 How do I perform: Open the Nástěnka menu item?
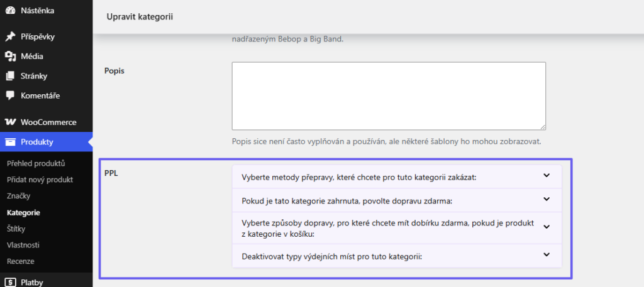click(47, 11)
